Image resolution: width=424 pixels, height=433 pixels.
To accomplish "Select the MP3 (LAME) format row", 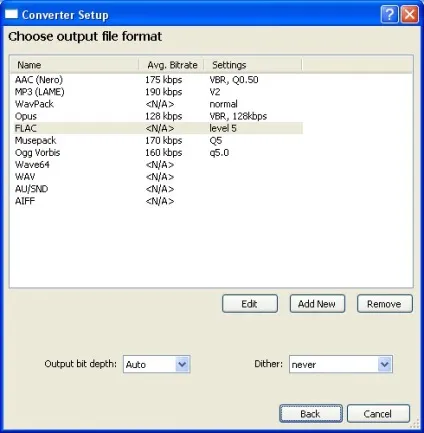I will tap(158, 92).
